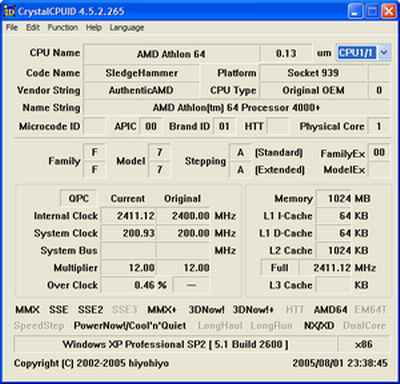The width and height of the screenshot is (400, 384).
Task: Click the AMD64 feature label
Action: 330,310
